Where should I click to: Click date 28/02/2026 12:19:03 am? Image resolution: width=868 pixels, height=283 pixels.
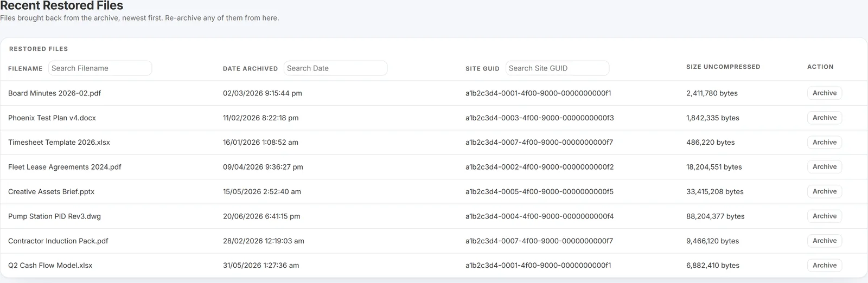pyautogui.click(x=264, y=241)
